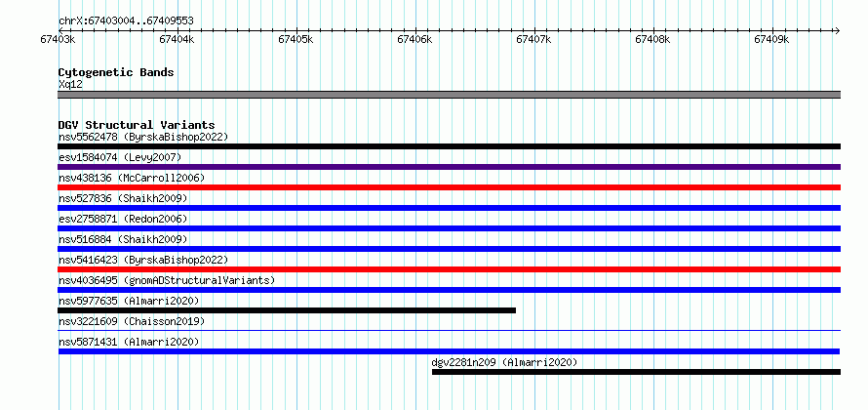This screenshot has width=868, height=410.
Task: Click the 67404k ruler tick label
Action: (x=178, y=39)
